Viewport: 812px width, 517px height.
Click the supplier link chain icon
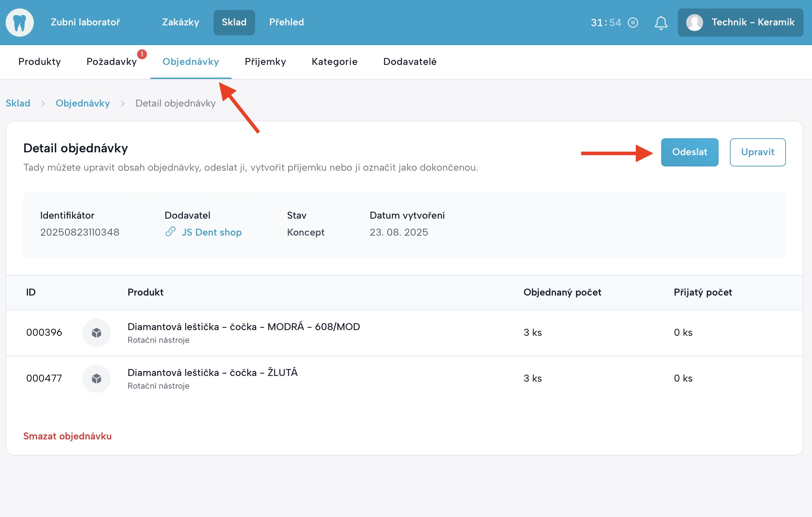click(x=171, y=232)
